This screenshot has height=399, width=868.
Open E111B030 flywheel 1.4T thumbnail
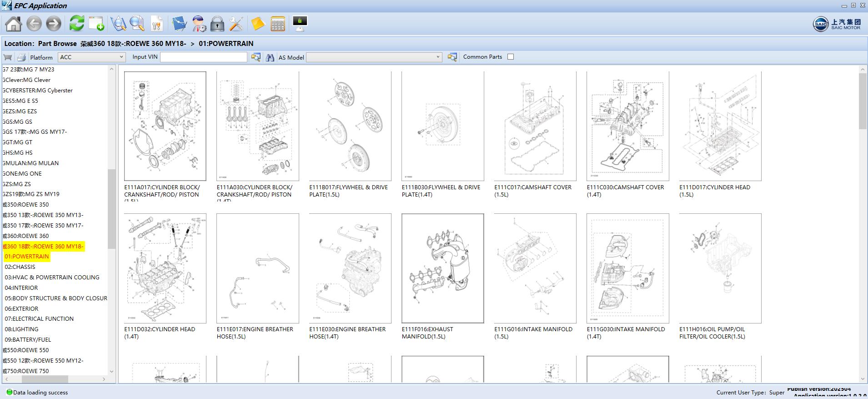coord(443,126)
